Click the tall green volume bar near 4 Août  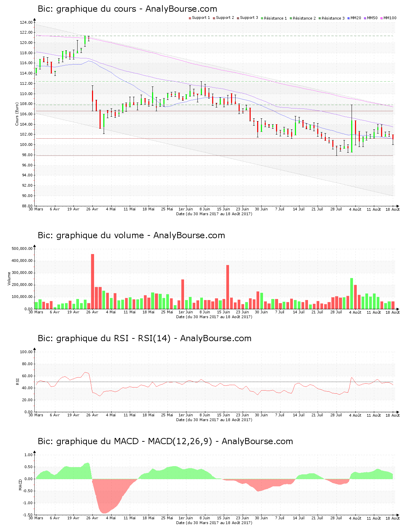pos(352,293)
